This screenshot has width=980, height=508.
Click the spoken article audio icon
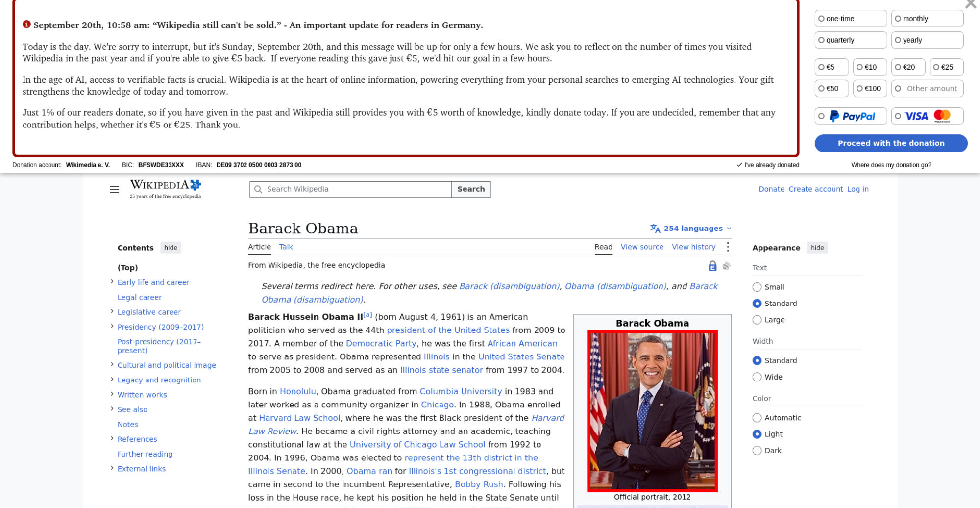coord(727,266)
